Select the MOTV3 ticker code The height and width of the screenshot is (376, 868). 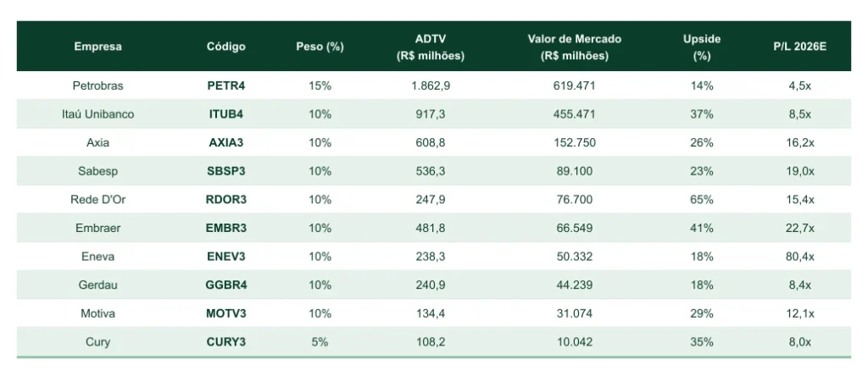click(x=225, y=313)
